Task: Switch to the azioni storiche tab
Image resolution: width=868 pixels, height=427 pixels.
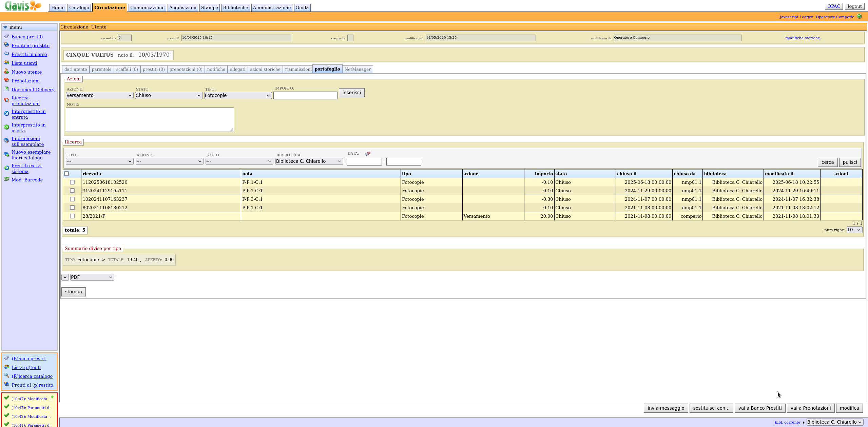Action: [x=265, y=70]
